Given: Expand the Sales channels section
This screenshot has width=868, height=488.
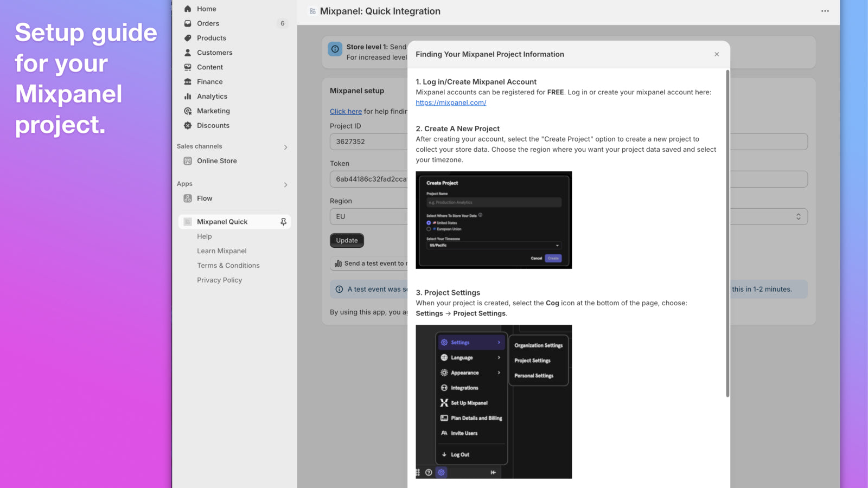Looking at the screenshot, I should coord(285,146).
